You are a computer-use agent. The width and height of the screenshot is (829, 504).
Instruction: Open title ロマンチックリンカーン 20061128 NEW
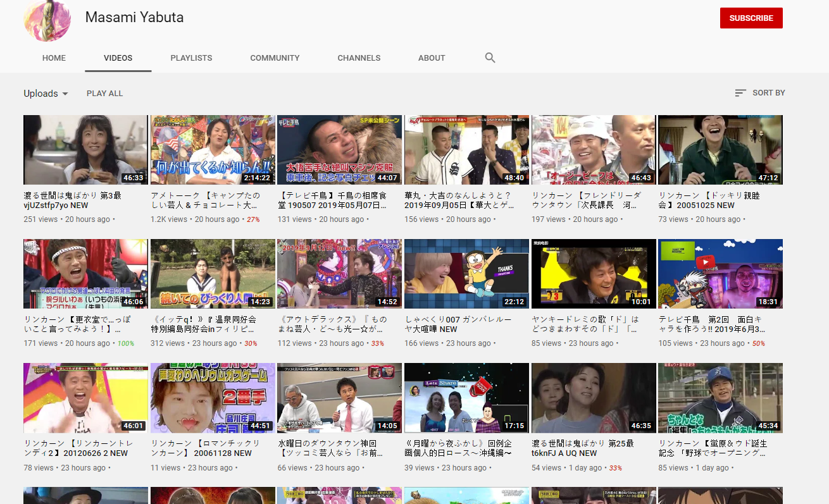tap(206, 448)
